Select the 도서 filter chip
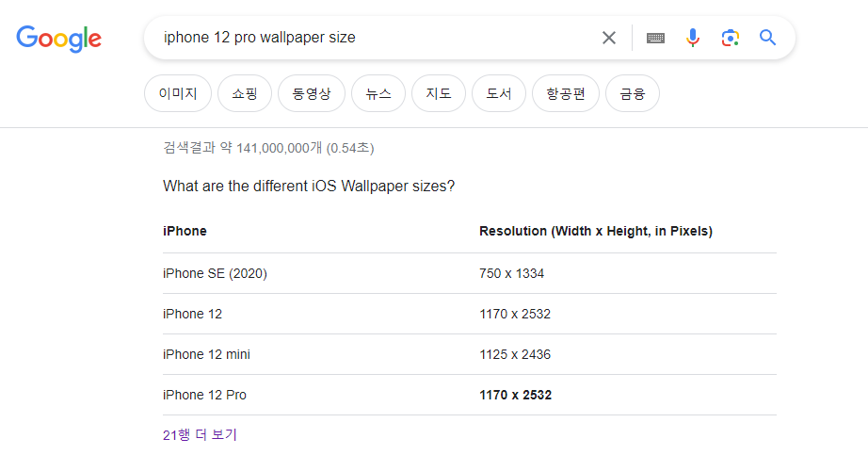The image size is (868, 455). pyautogui.click(x=499, y=93)
